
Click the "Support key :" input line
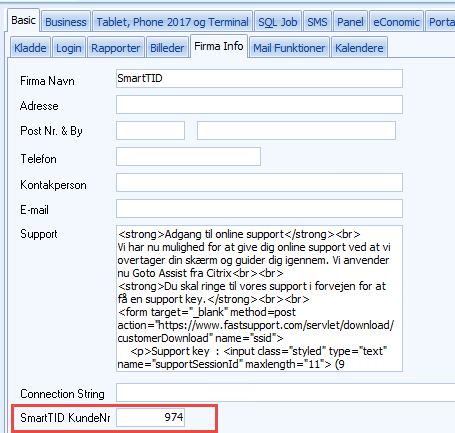click(x=259, y=351)
